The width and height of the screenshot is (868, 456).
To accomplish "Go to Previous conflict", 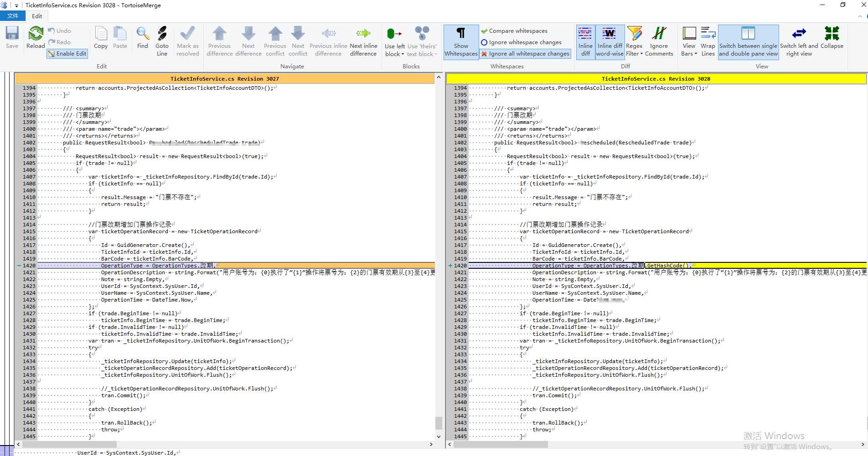I will tap(275, 41).
